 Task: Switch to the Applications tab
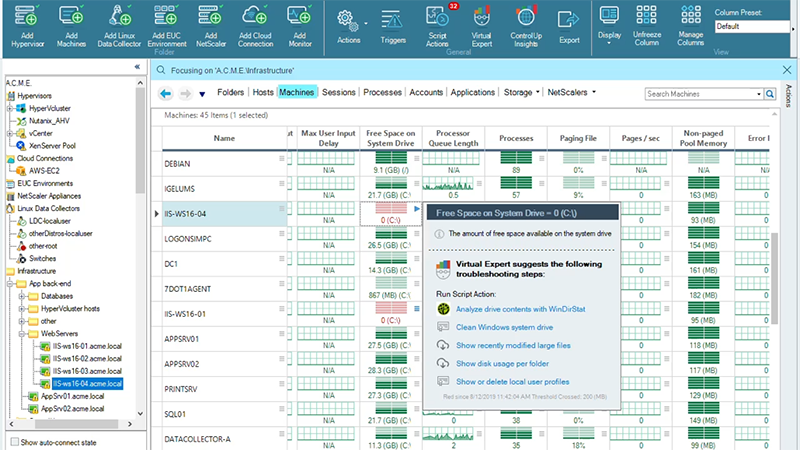pos(472,92)
